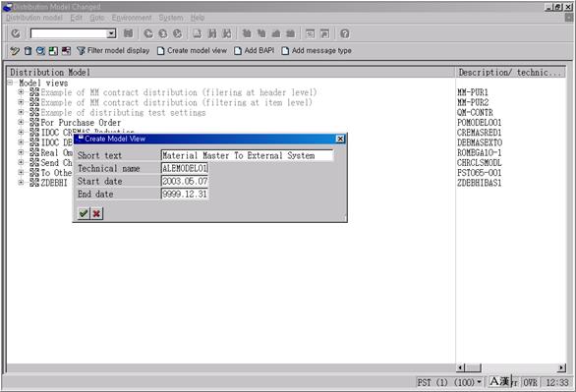The height and width of the screenshot is (392, 576).
Task: Click the Short text input field
Action: (248, 155)
